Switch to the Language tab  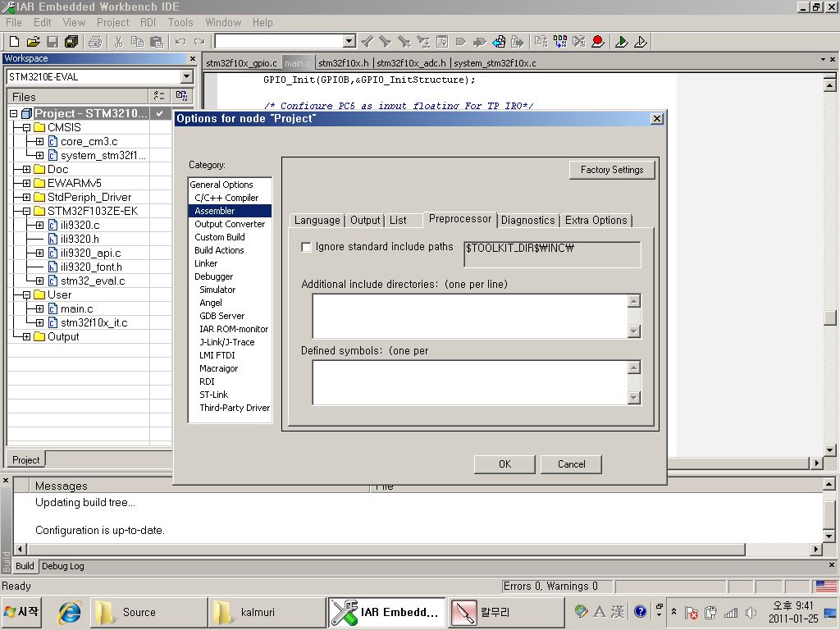[317, 220]
